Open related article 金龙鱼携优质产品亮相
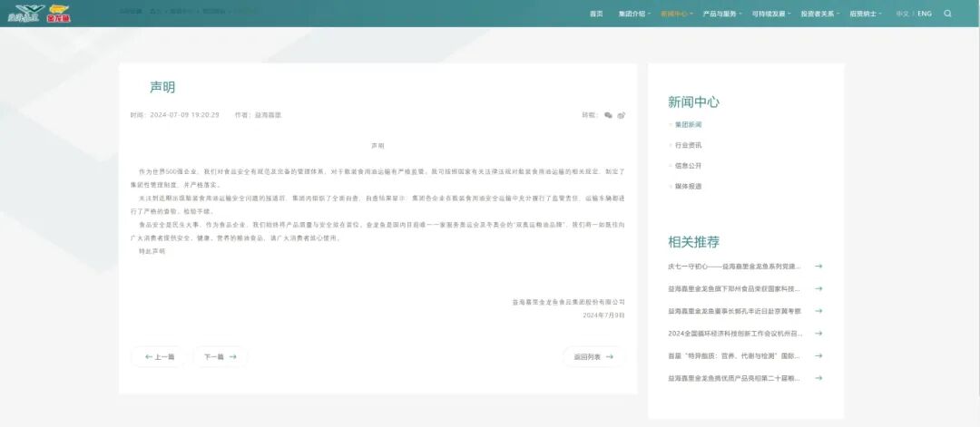This screenshot has width=980, height=427. 734,378
